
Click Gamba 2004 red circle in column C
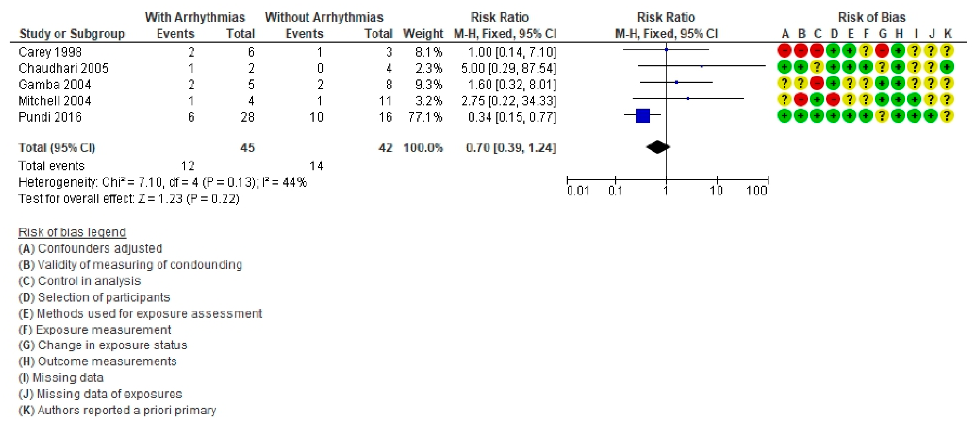click(817, 83)
